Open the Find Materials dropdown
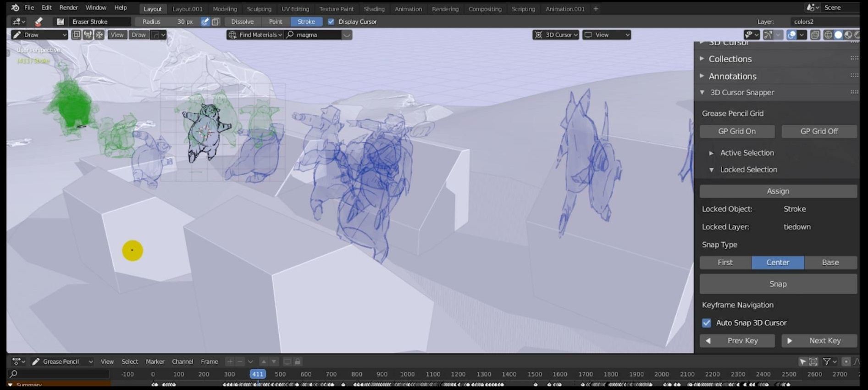The width and height of the screenshot is (868, 390). click(255, 35)
